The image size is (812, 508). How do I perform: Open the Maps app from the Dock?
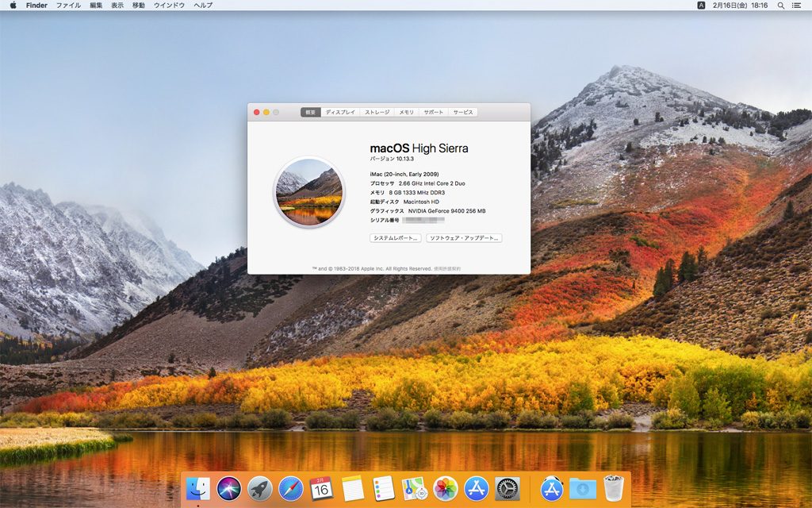(412, 487)
